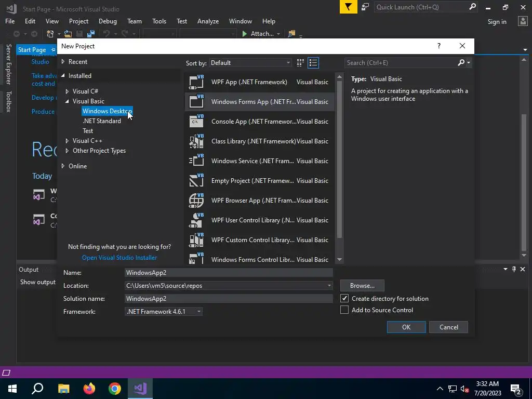Click Sign in at top right
The width and height of the screenshot is (532, 399).
click(497, 22)
